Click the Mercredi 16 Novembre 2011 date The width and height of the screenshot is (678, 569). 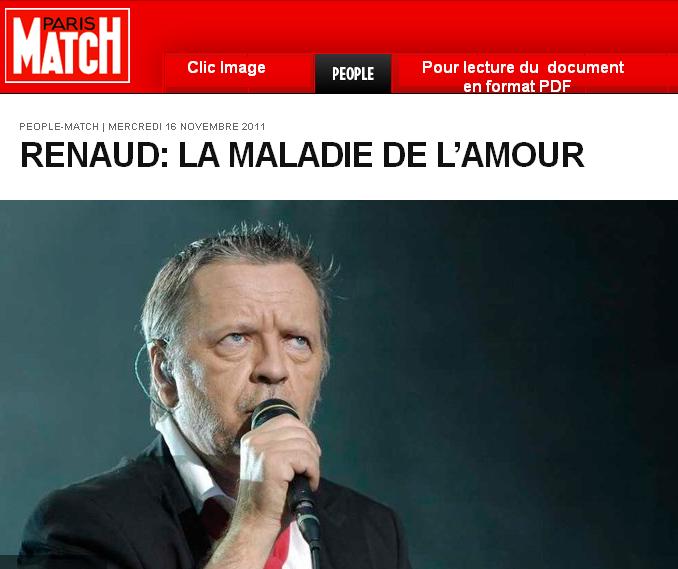point(186,127)
